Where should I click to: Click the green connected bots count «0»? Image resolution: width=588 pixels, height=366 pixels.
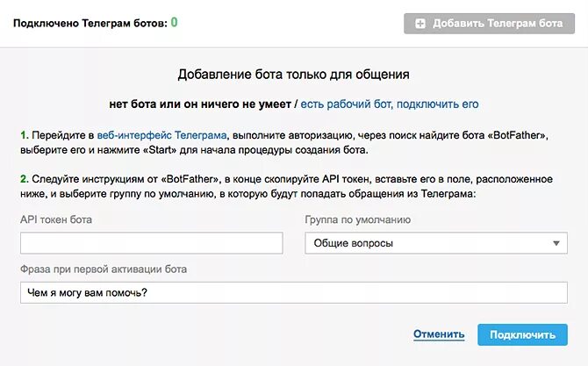pyautogui.click(x=174, y=23)
